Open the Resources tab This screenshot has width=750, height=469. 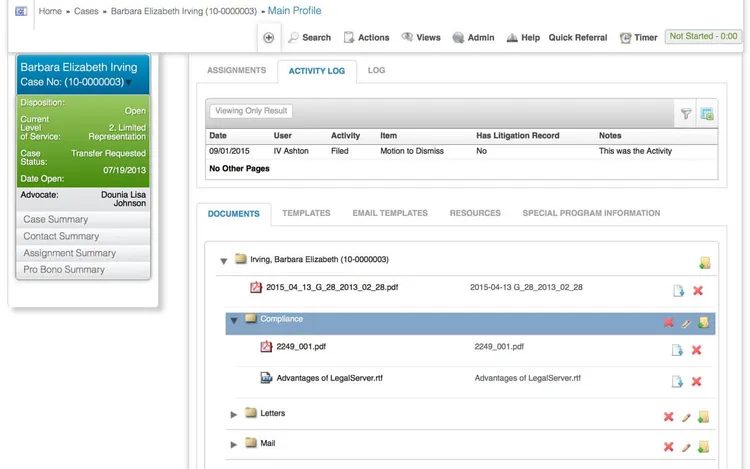coord(475,213)
